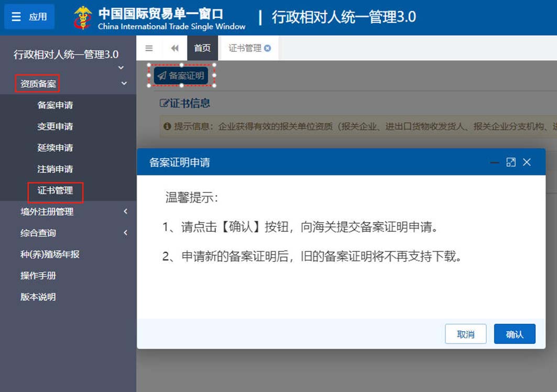Viewport: 557px width, 392px height.
Task: Click the 备案证明 button
Action: point(181,75)
